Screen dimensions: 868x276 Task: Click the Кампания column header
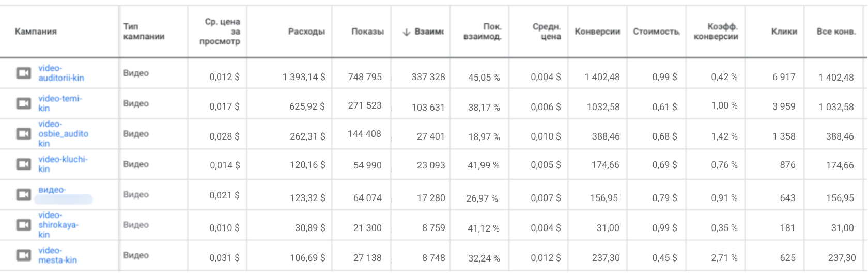click(x=36, y=32)
